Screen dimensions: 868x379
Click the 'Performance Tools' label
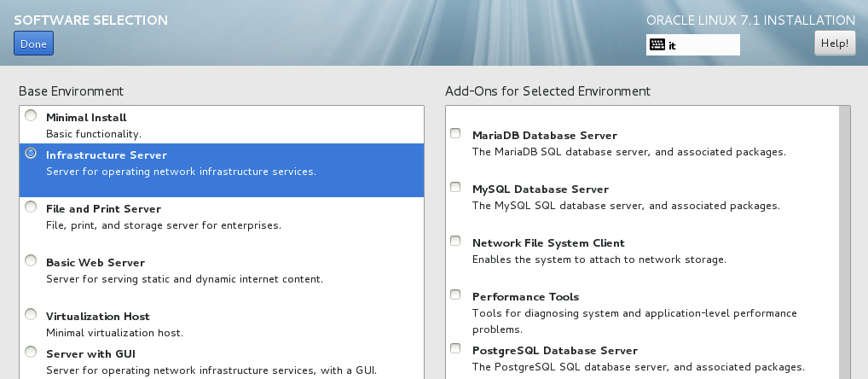[525, 296]
